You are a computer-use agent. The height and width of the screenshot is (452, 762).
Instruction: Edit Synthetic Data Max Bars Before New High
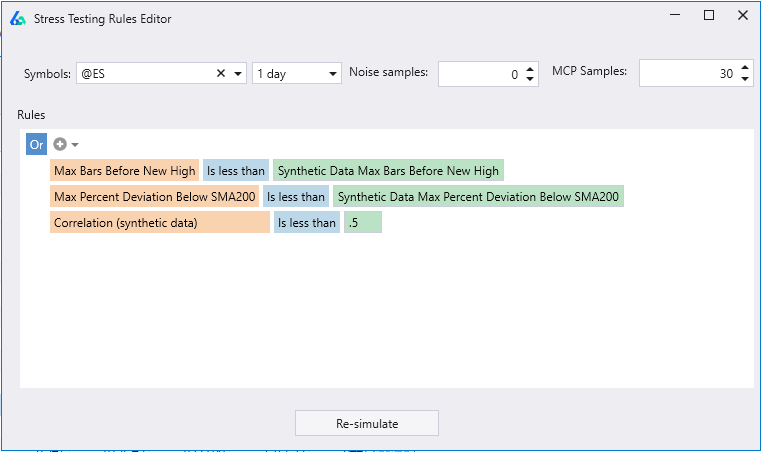click(x=388, y=171)
